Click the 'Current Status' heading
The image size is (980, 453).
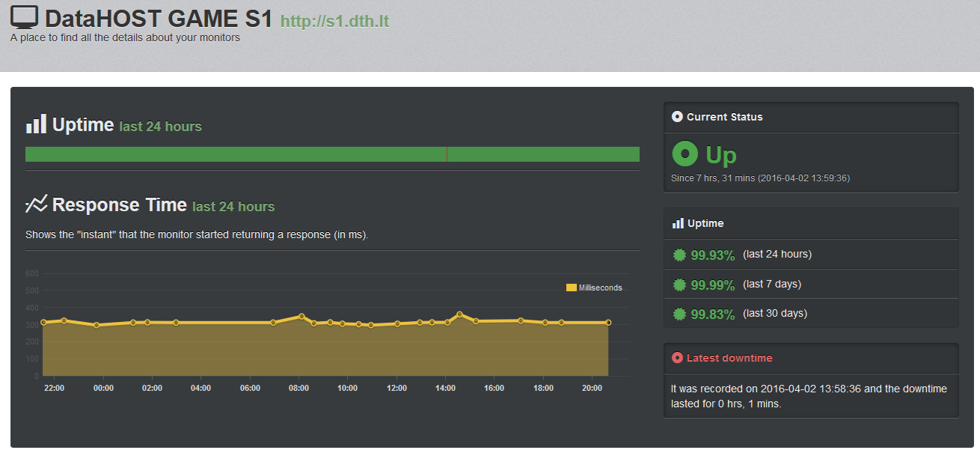tap(725, 117)
